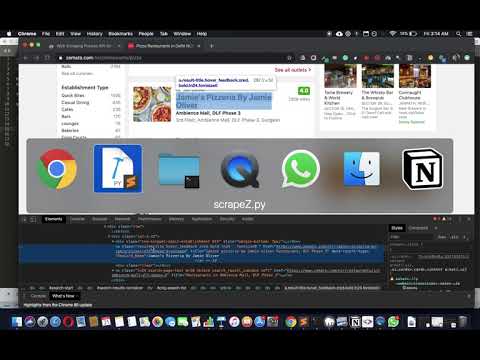Open the Performance tab in DevTools
Viewport: 480px width, 360px height.
click(x=150, y=219)
